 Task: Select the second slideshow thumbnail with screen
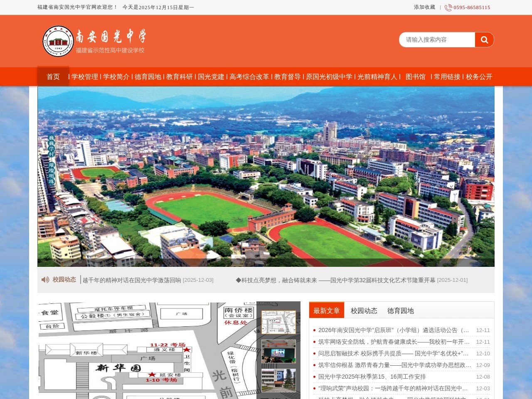[x=278, y=351]
